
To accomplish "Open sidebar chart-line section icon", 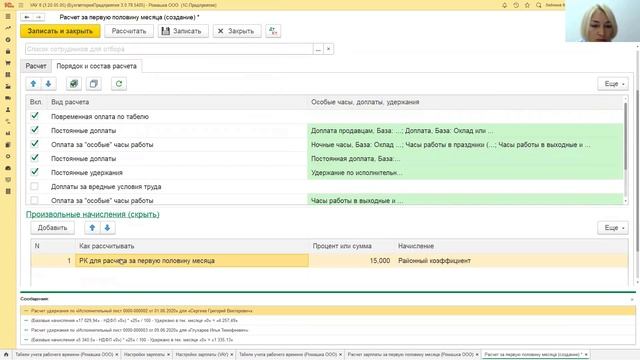I will pos(8,28).
